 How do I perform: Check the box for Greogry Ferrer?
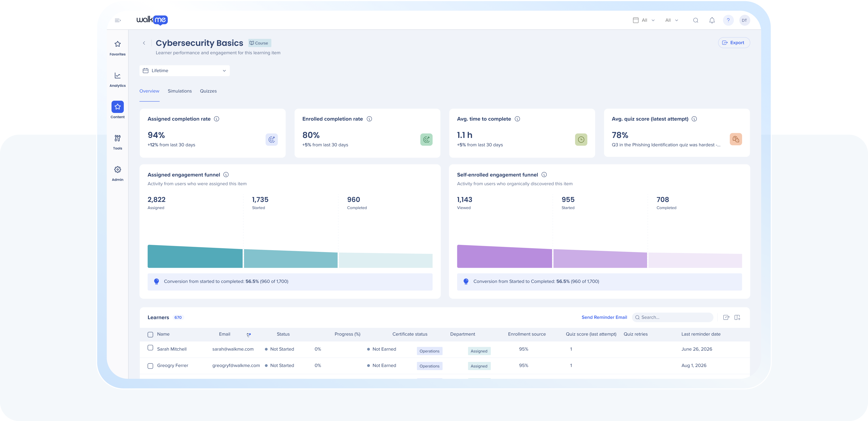(x=150, y=366)
